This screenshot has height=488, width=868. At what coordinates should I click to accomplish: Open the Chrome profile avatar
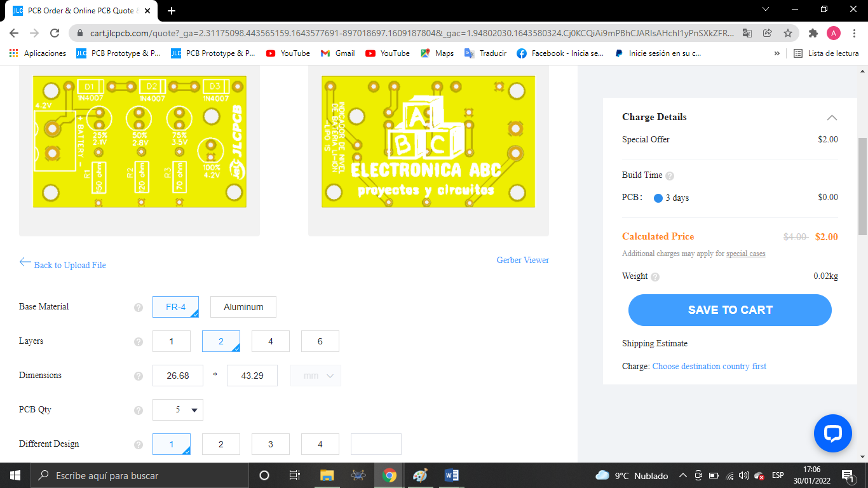pyautogui.click(x=834, y=33)
